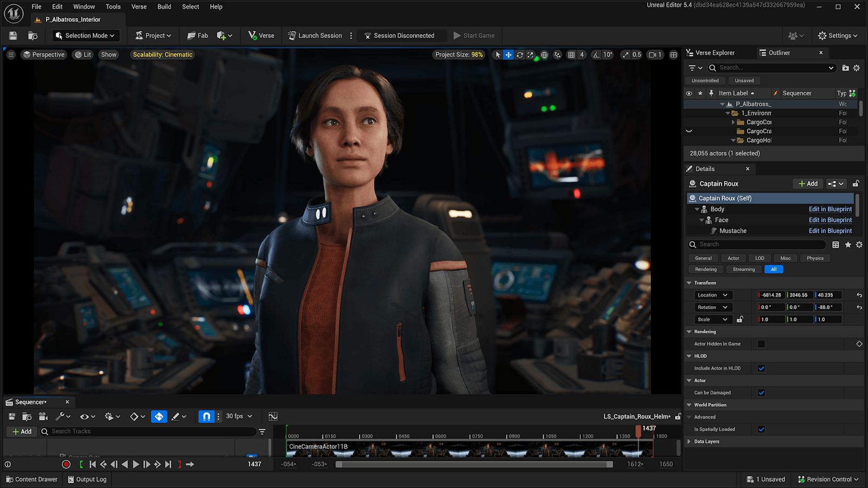Open the Outliner settings gear icon
Image resolution: width=868 pixels, height=488 pixels.
coord(856,68)
